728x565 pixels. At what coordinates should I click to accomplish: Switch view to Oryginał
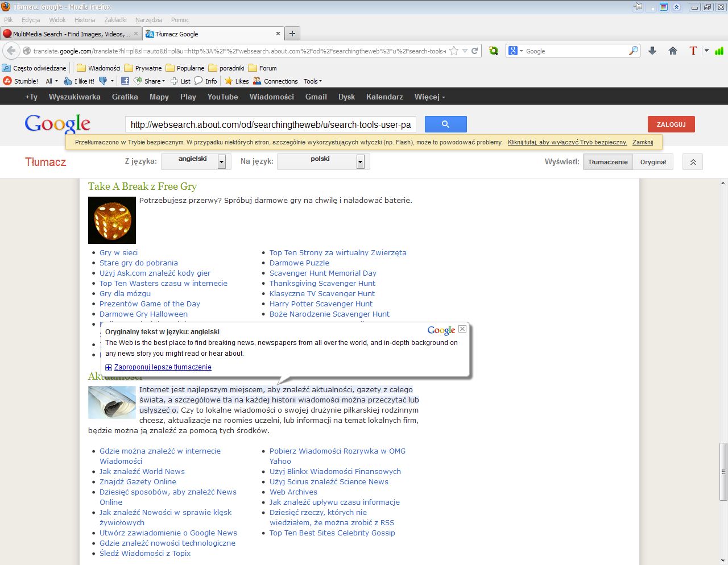point(653,162)
